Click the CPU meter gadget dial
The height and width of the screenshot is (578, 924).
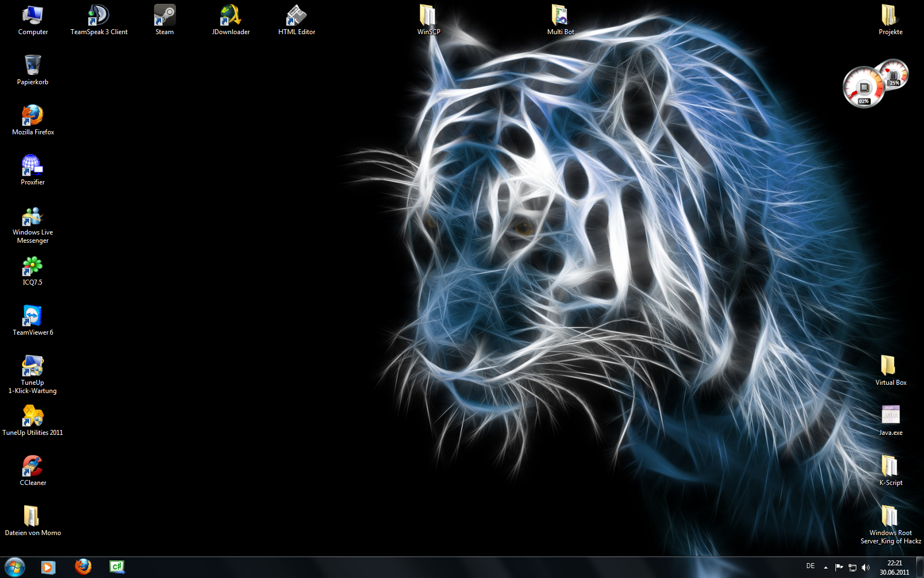(x=864, y=87)
